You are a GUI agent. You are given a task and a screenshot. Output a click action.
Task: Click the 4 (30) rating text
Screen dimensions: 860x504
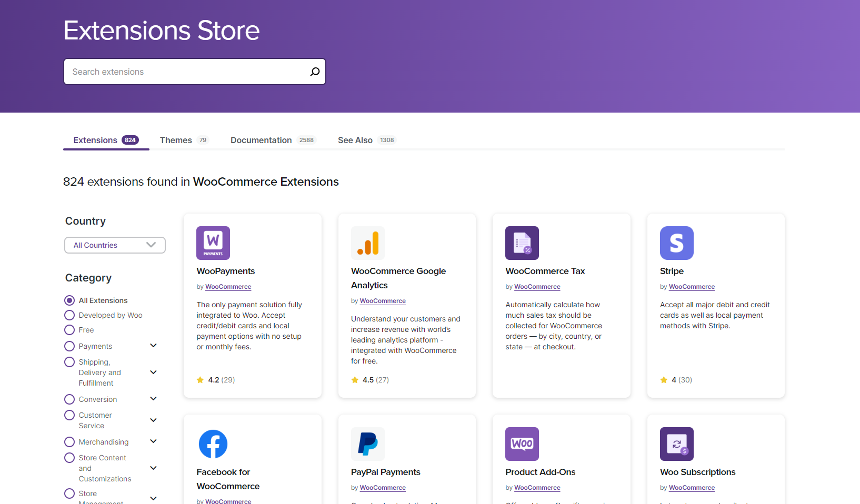[682, 380]
